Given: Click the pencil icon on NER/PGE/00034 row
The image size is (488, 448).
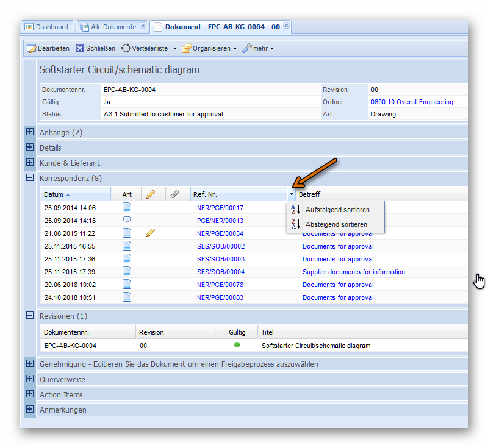Looking at the screenshot, I should [x=150, y=233].
